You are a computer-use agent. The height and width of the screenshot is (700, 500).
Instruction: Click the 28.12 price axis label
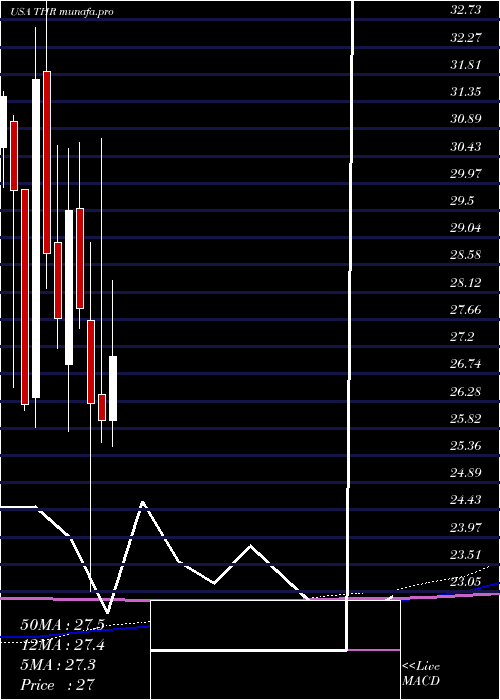[x=466, y=283]
